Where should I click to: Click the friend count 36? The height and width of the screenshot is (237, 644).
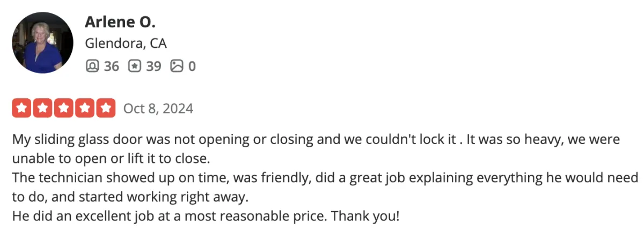tap(111, 66)
